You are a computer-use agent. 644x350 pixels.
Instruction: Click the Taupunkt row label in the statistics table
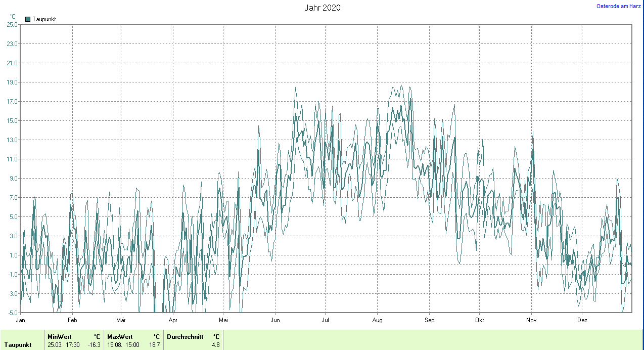pyautogui.click(x=18, y=345)
